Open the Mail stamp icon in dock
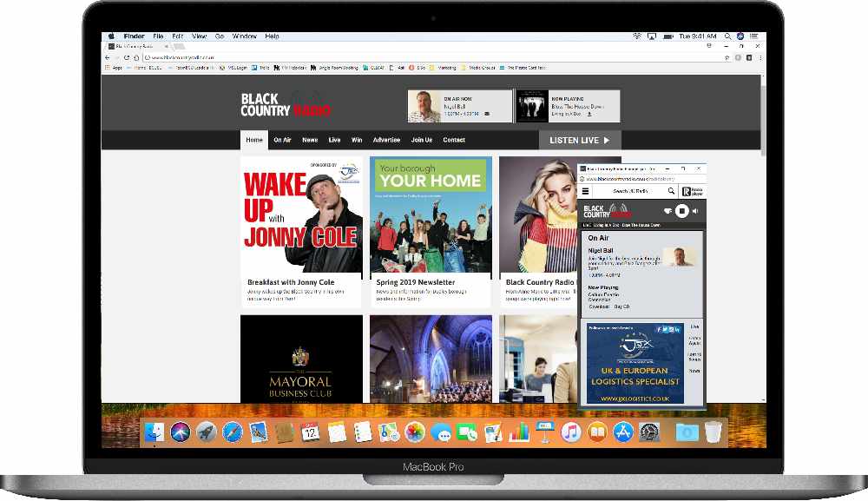The height and width of the screenshot is (501, 868). pyautogui.click(x=258, y=432)
